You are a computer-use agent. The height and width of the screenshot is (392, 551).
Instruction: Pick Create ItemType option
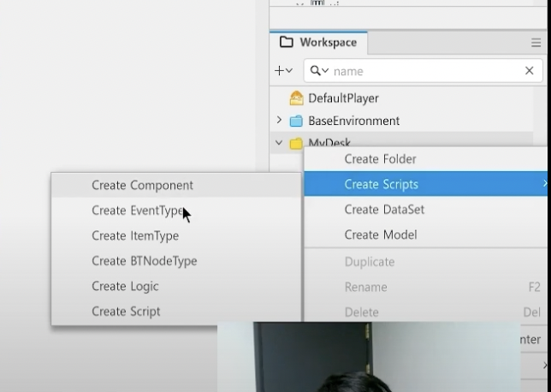tap(176, 236)
